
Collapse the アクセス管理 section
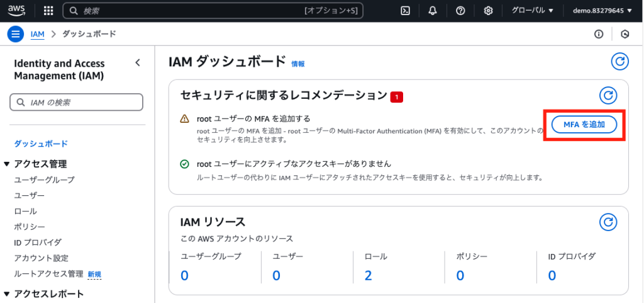point(6,164)
